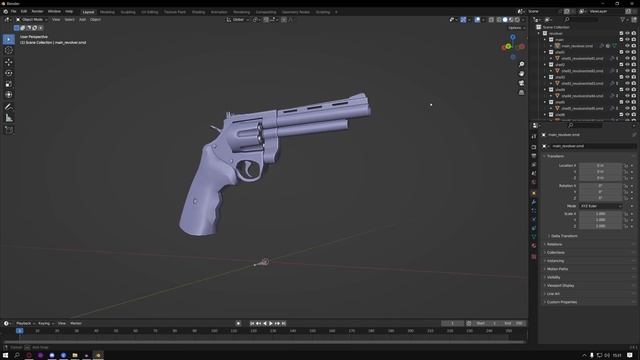This screenshot has width=640, height=360.
Task: Hide revolver collection with eye icon
Action: coord(627,33)
